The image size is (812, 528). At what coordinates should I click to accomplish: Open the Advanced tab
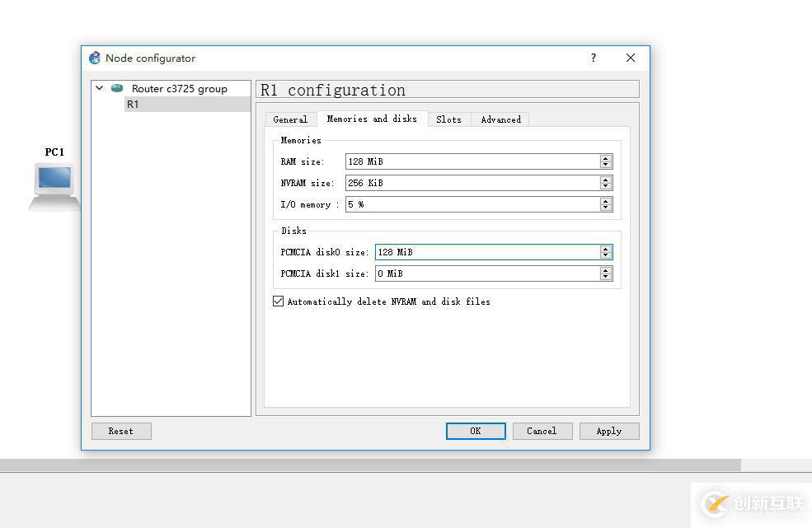click(x=500, y=119)
